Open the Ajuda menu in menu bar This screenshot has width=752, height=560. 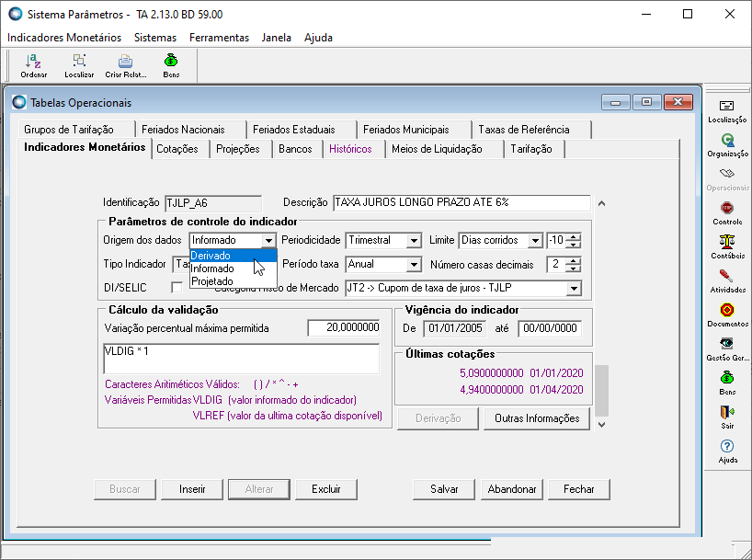(x=318, y=38)
